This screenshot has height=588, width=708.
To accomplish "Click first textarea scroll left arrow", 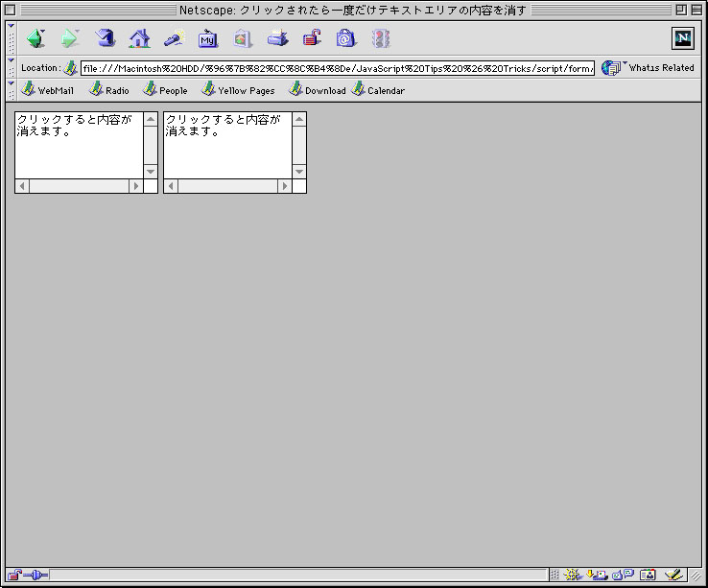I will [22, 186].
